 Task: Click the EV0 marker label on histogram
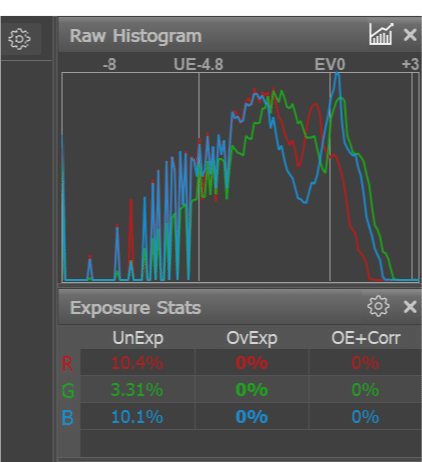pyautogui.click(x=330, y=65)
